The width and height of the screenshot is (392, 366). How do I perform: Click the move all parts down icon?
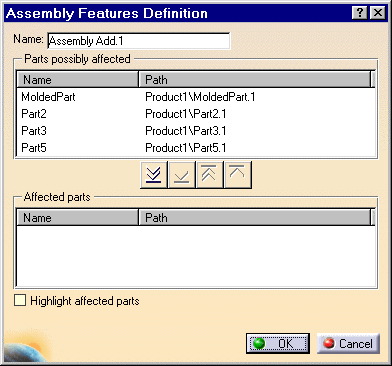[x=154, y=175]
